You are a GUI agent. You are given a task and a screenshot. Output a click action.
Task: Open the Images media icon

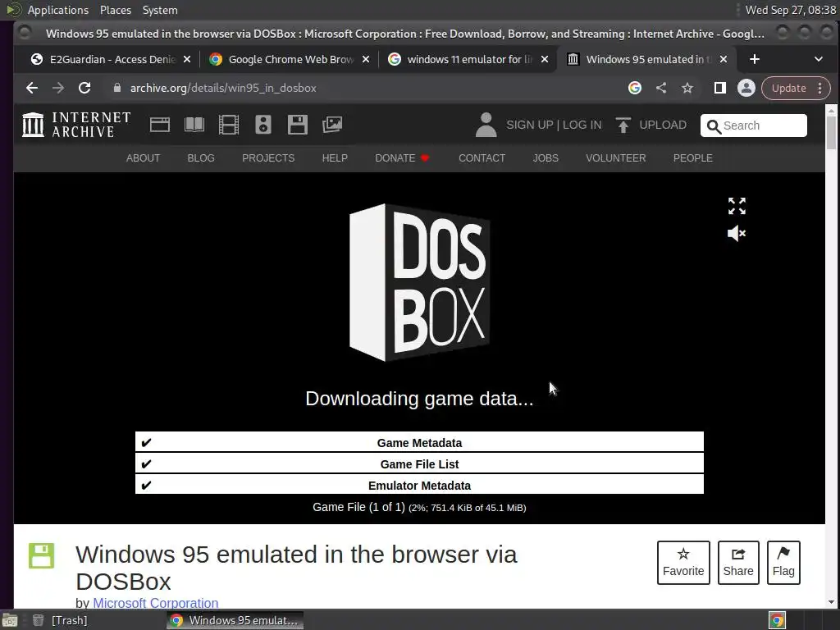pyautogui.click(x=332, y=125)
